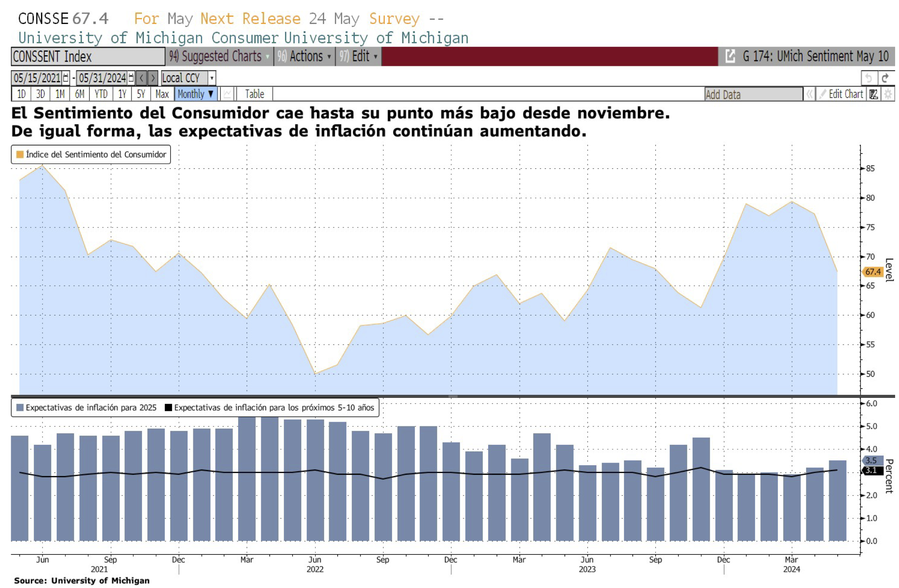Click the '2021' year label on x-axis
The width and height of the screenshot is (899, 588).
[x=99, y=569]
